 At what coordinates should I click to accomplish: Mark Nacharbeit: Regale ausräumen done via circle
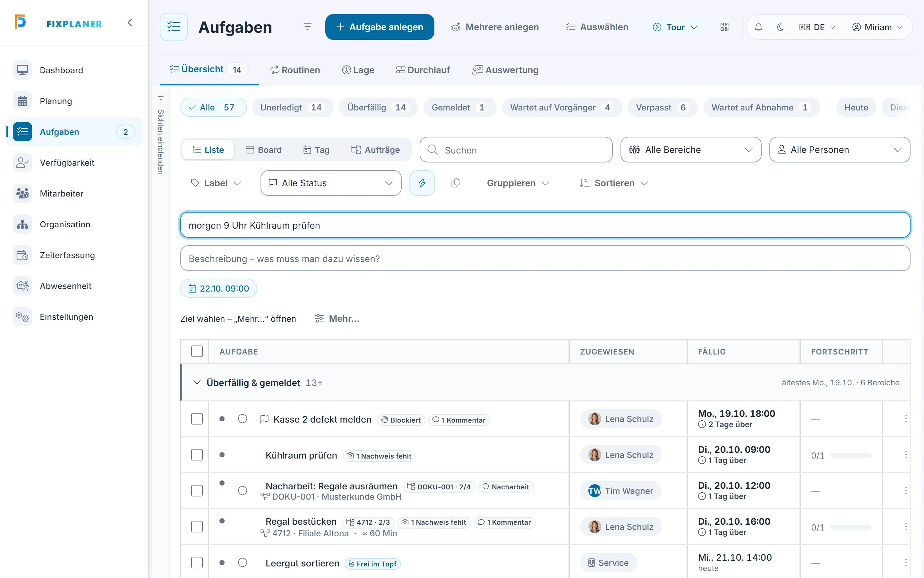tap(243, 491)
